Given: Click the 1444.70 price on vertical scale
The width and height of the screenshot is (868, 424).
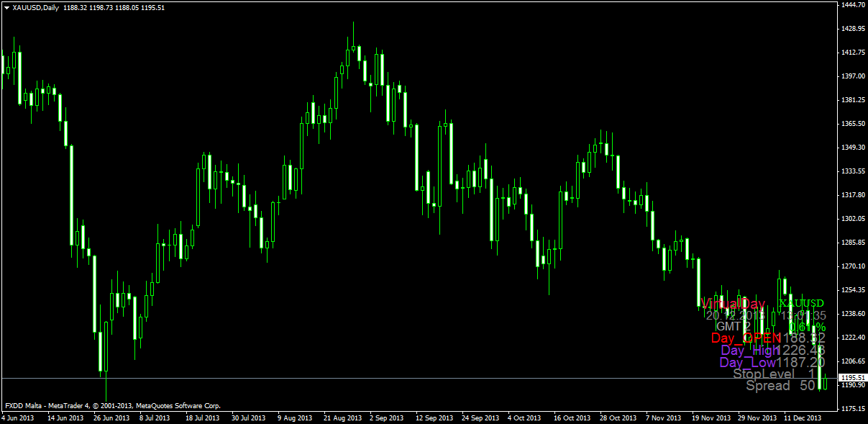Looking at the screenshot, I should point(852,5).
